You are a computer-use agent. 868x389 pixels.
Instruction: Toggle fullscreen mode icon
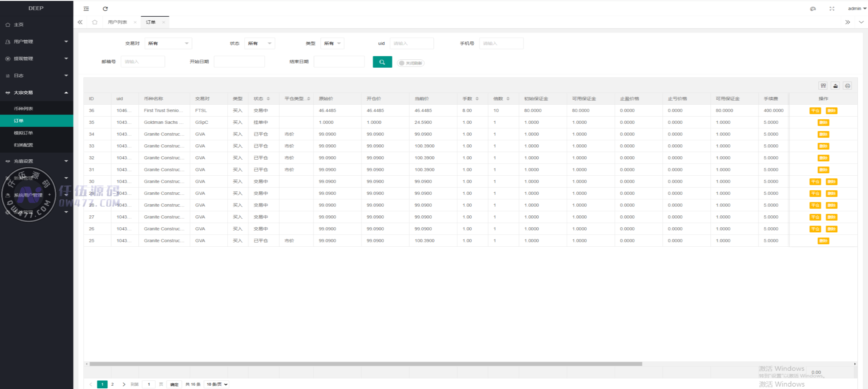(x=832, y=9)
